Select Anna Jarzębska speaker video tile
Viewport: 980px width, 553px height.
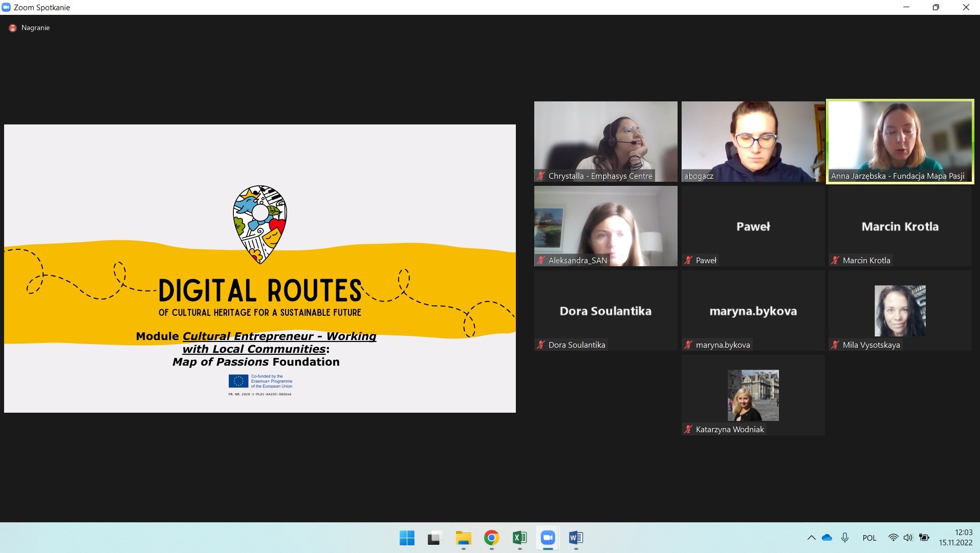coord(900,141)
